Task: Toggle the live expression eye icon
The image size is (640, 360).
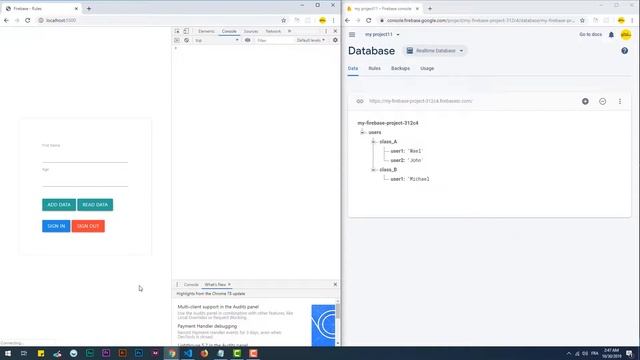Action: [247, 40]
